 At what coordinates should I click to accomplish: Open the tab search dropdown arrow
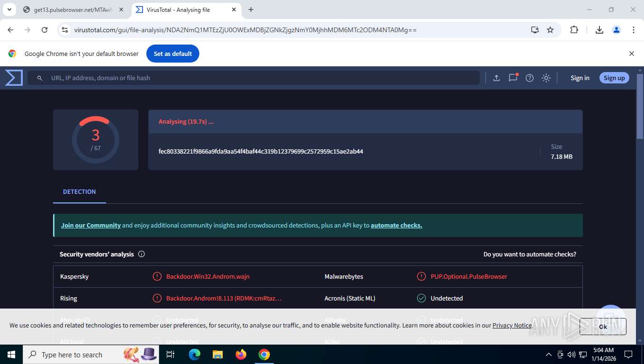(9, 9)
